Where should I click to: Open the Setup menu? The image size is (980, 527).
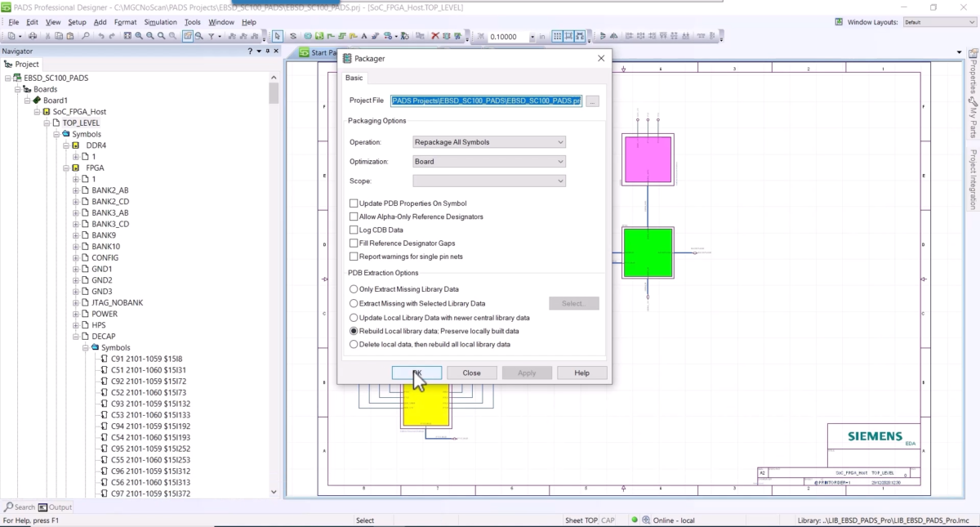pyautogui.click(x=77, y=22)
